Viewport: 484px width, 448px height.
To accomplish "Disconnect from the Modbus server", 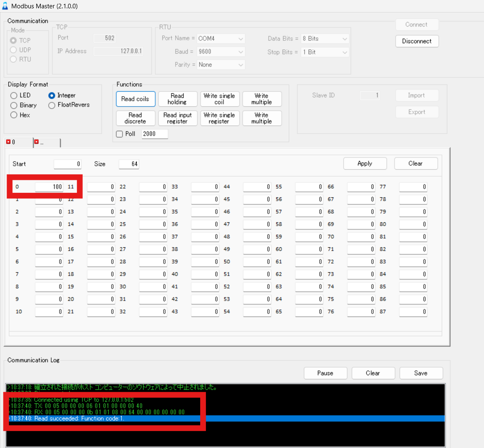I will (417, 41).
